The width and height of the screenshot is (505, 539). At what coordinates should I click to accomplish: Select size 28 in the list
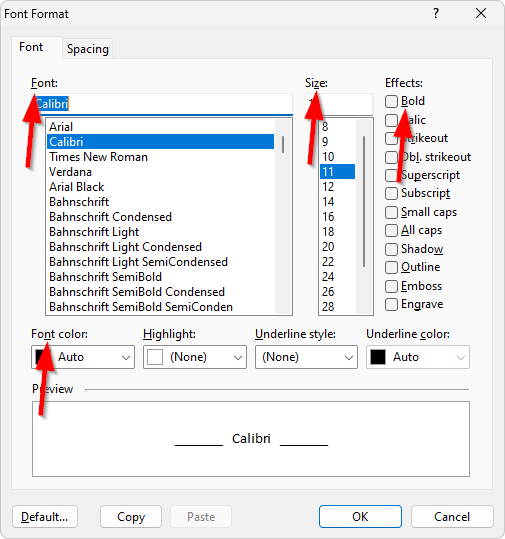tap(338, 307)
